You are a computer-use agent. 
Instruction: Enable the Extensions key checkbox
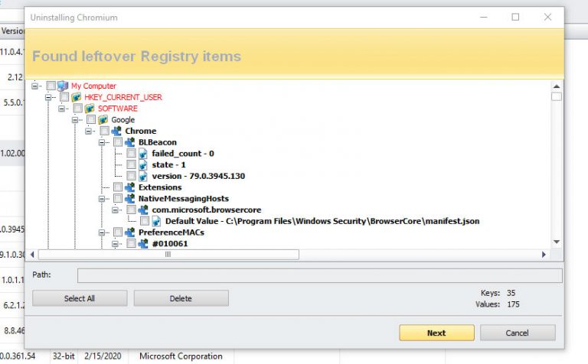118,187
